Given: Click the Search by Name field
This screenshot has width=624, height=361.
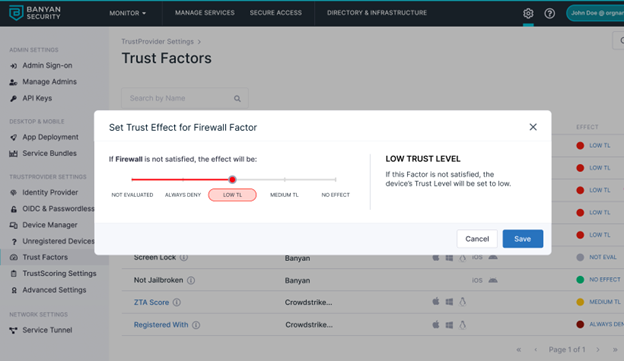Looking at the screenshot, I should (185, 98).
